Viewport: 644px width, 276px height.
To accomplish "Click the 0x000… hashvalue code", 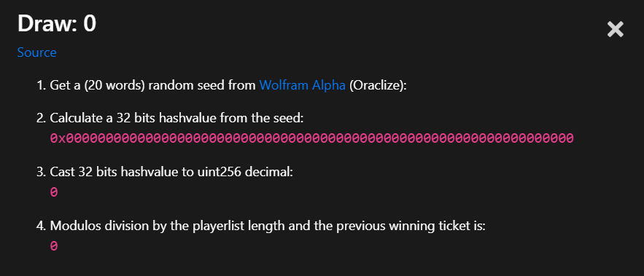I will [311, 138].
